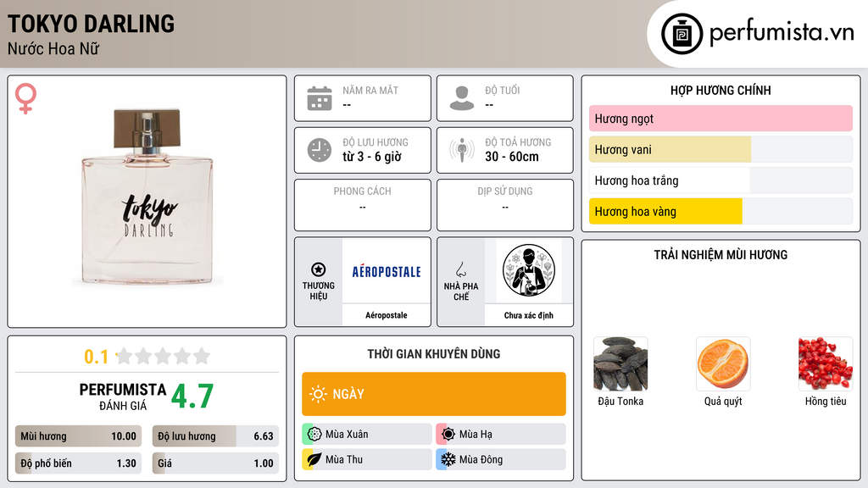Click the green 4.7 Perfumista score
This screenshot has height=488, width=868.
pyautogui.click(x=192, y=396)
